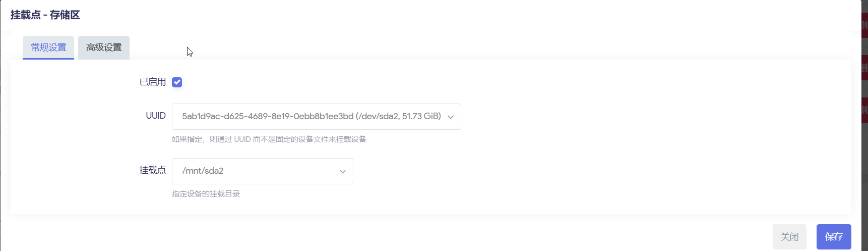This screenshot has width=868, height=251.
Task: Click the UUID value 5ab1d9ac device text
Action: (311, 116)
